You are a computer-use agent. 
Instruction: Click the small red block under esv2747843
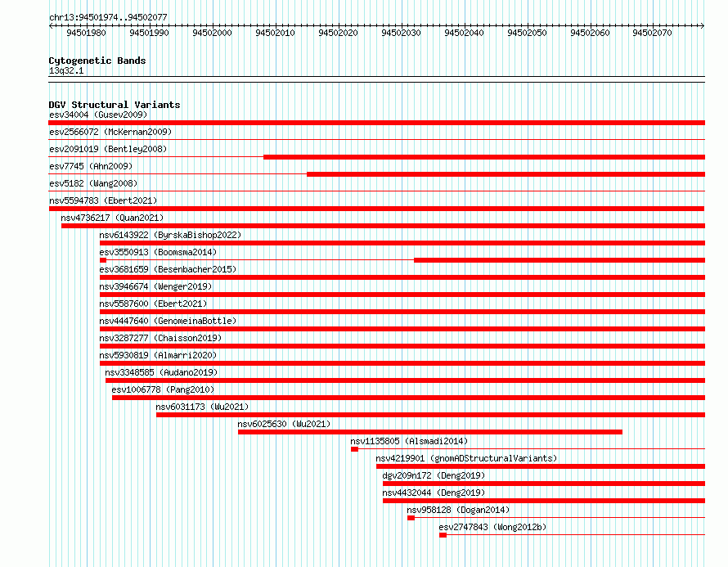443,535
